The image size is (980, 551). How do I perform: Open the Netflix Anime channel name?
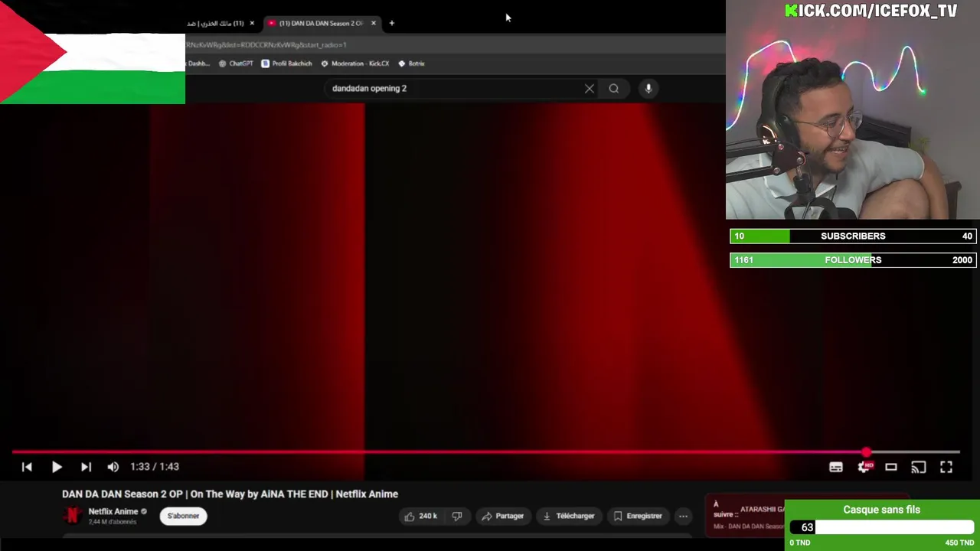coord(113,511)
